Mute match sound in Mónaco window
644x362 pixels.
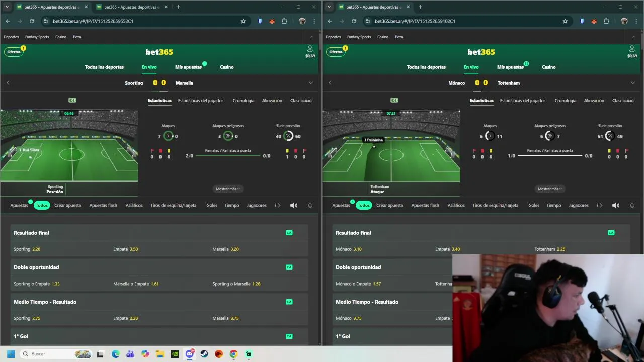(616, 205)
